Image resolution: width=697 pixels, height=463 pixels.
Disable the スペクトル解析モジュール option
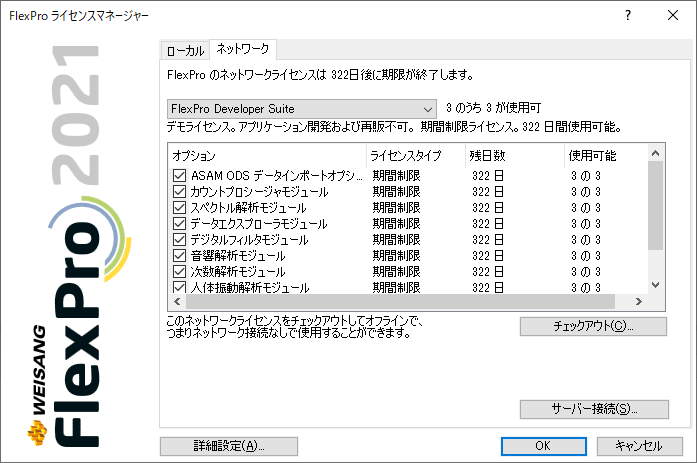(x=180, y=208)
